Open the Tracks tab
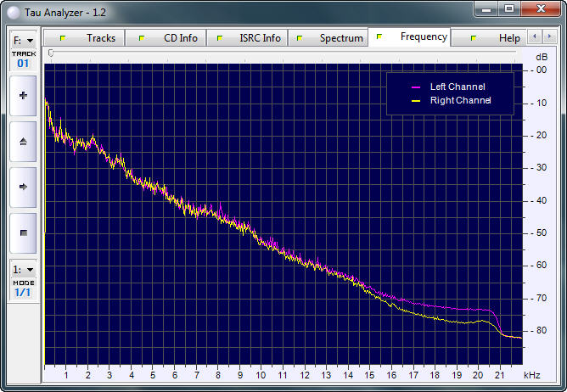Image resolution: width=567 pixels, height=392 pixels. [84, 38]
